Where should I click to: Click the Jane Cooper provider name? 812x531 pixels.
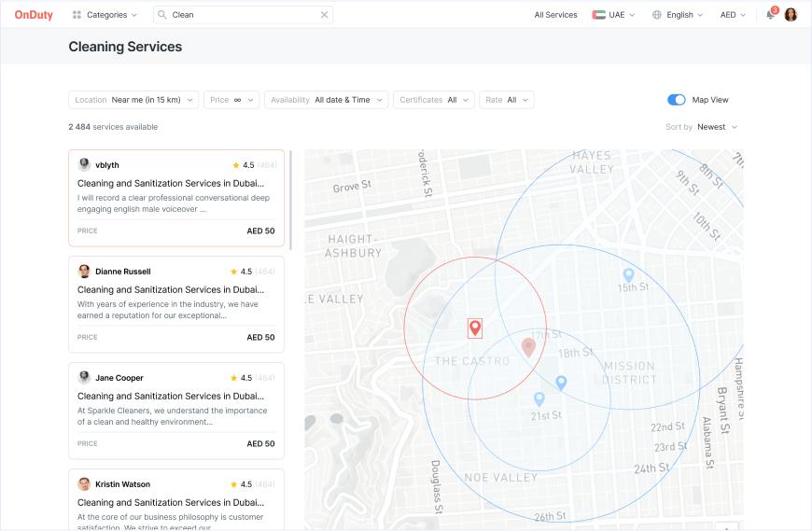click(x=119, y=378)
